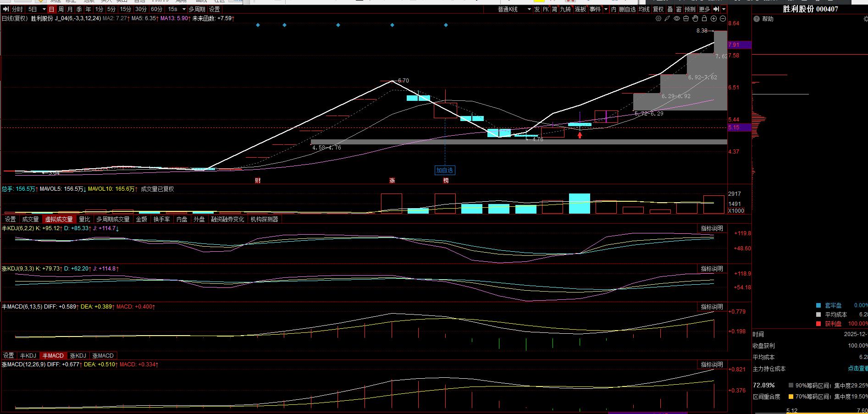Select the 周 weekly period tab
This screenshot has width=868, height=414.
tap(61, 9)
